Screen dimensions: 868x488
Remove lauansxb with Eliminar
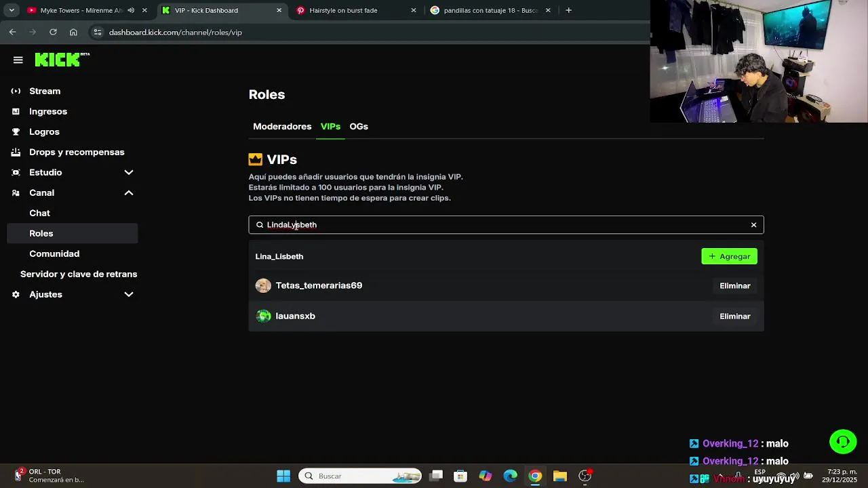(734, 317)
